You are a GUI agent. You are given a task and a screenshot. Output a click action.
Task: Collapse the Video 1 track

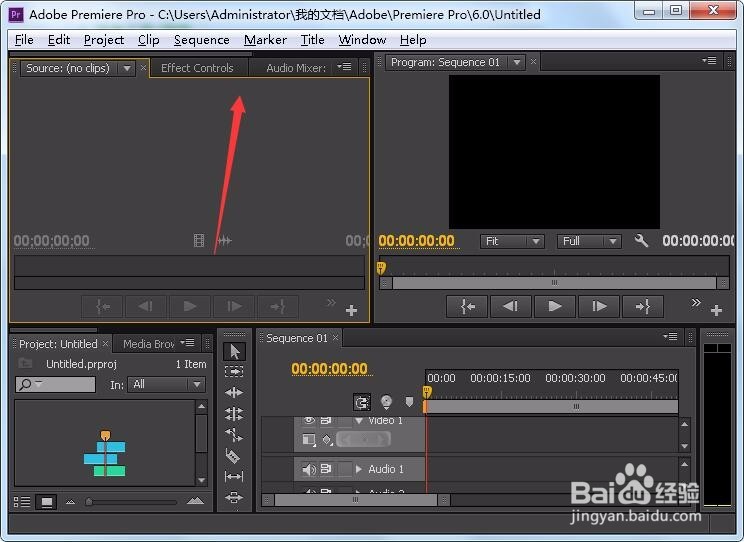[x=359, y=421]
